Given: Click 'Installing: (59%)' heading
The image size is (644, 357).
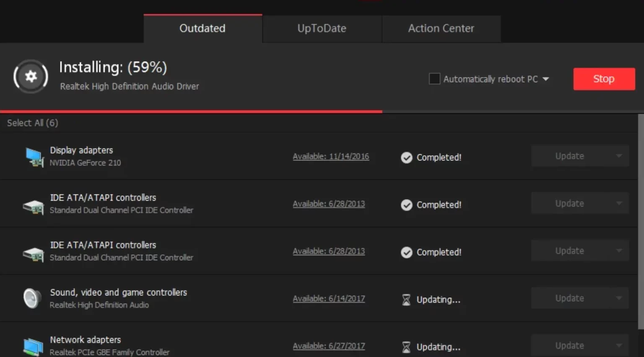Looking at the screenshot, I should tap(113, 67).
